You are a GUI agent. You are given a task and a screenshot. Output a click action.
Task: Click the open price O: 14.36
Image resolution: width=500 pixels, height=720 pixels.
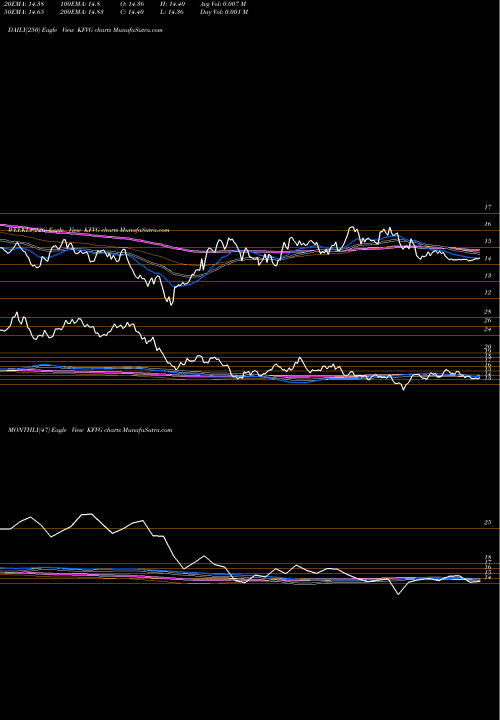pos(133,4)
